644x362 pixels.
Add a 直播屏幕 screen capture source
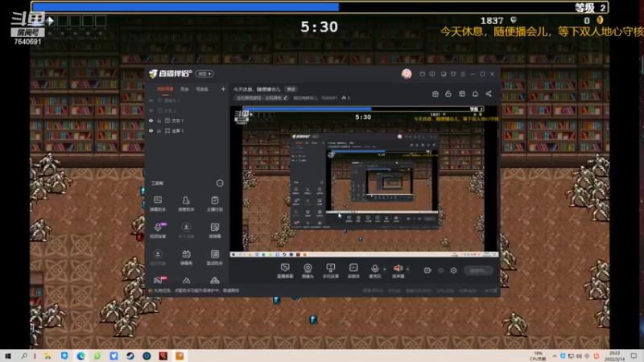click(x=285, y=271)
